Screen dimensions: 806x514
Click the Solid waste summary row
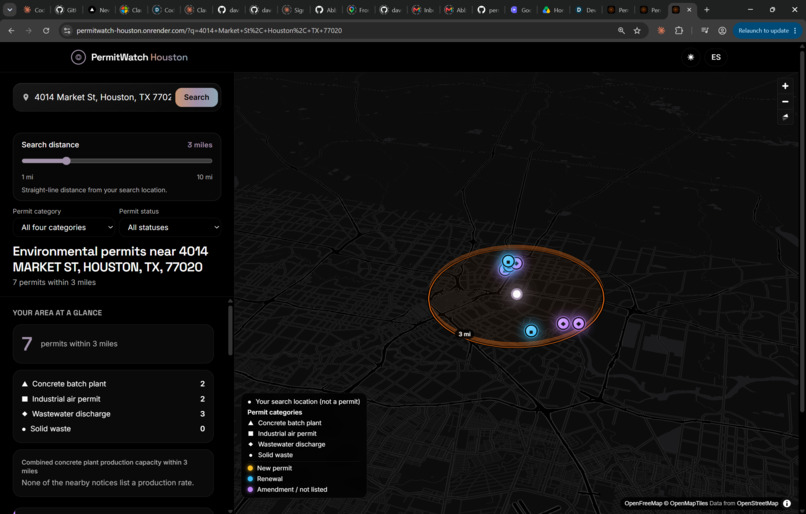pos(113,429)
